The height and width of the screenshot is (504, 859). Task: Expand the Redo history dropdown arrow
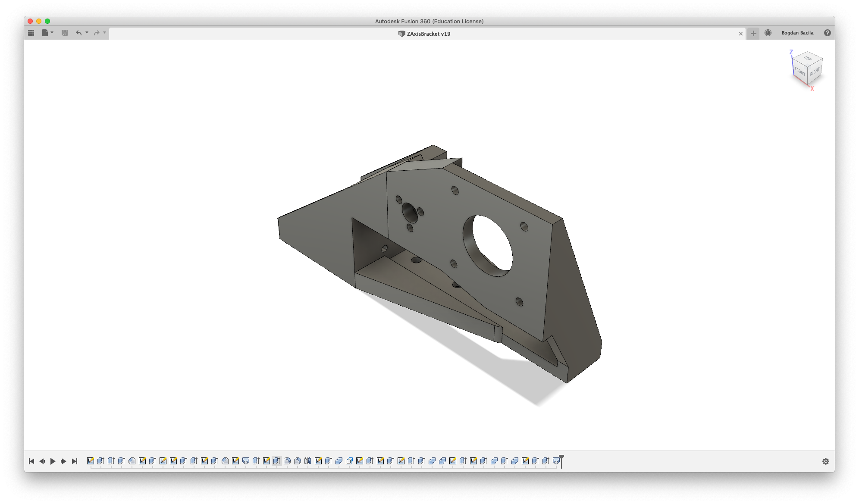[x=104, y=33]
